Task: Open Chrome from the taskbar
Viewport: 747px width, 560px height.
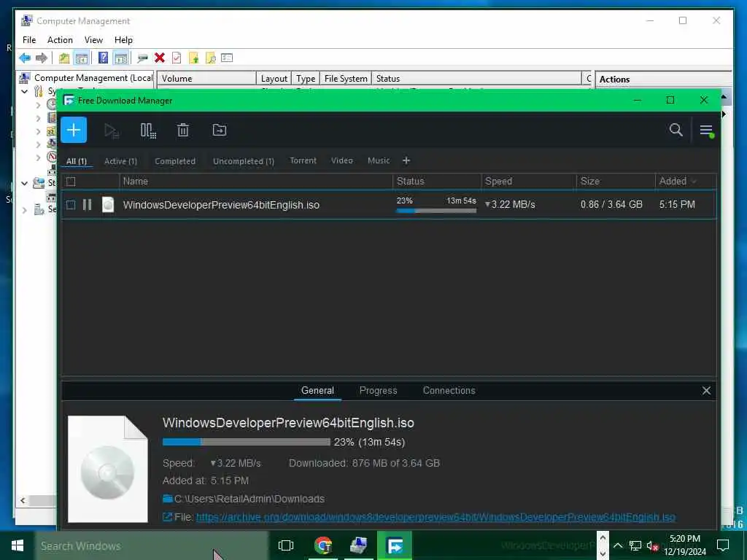Action: pos(323,545)
